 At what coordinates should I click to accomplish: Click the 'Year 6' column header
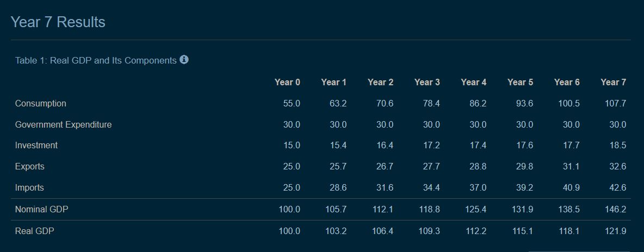(567, 82)
